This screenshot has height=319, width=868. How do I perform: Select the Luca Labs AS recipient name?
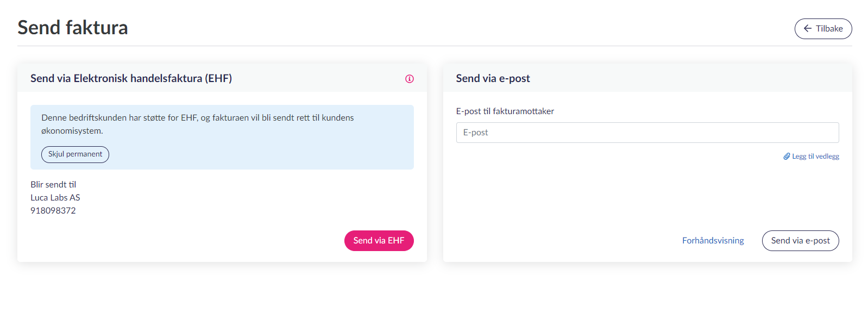pyautogui.click(x=55, y=198)
